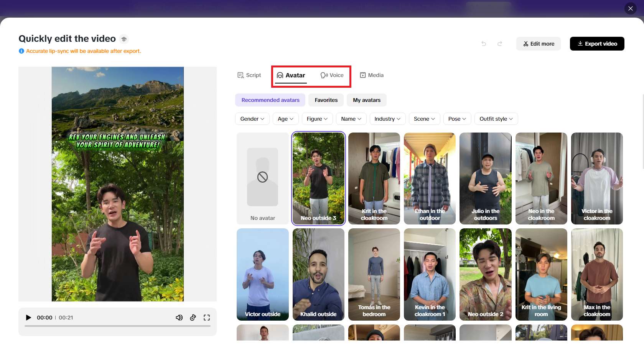Click the TikTok icon in player

(x=193, y=318)
